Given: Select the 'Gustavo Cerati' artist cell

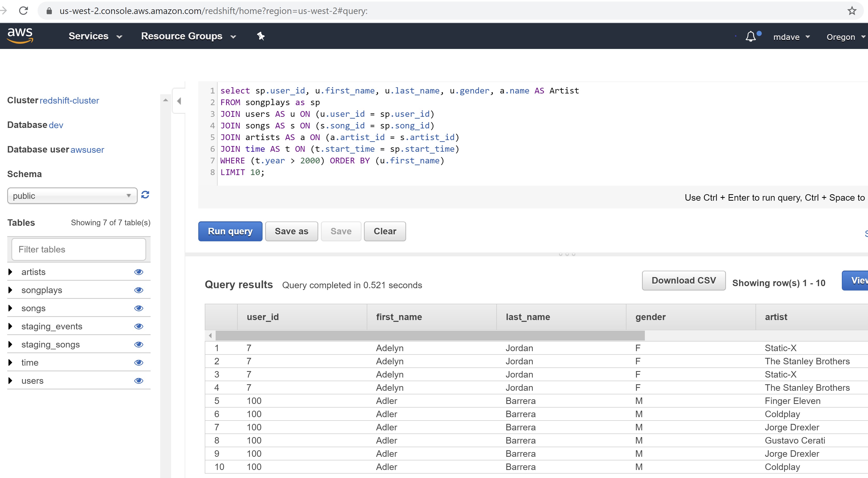Looking at the screenshot, I should pyautogui.click(x=795, y=440).
